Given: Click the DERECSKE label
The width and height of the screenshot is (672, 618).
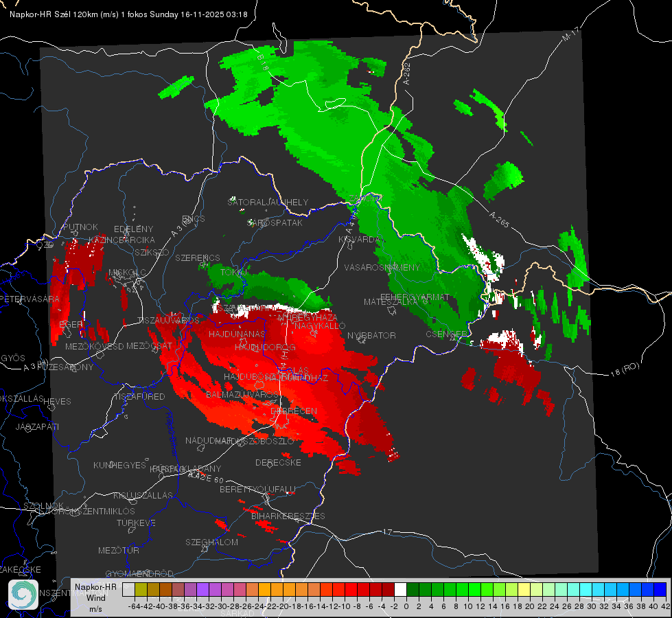Looking at the screenshot, I should 278,462.
